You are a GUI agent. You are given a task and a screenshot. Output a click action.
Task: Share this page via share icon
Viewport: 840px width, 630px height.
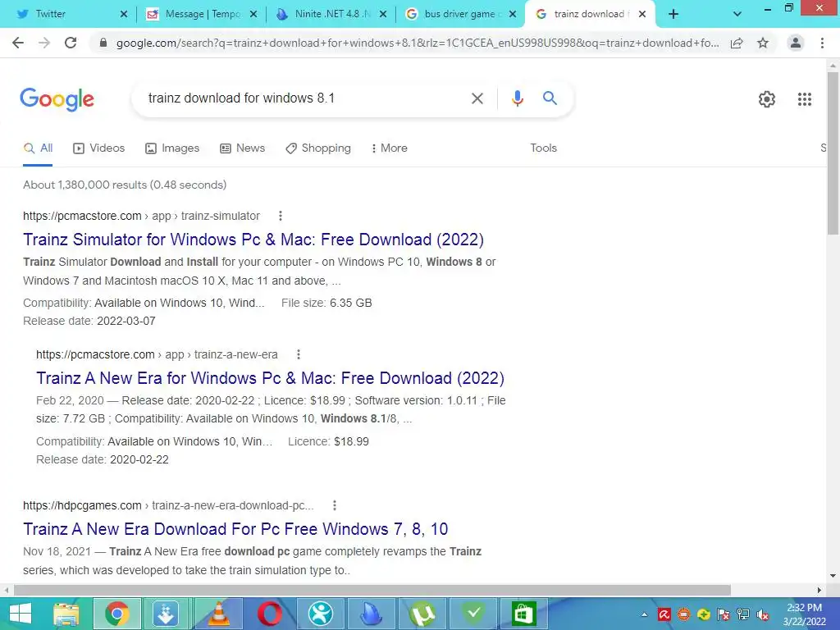click(x=737, y=43)
